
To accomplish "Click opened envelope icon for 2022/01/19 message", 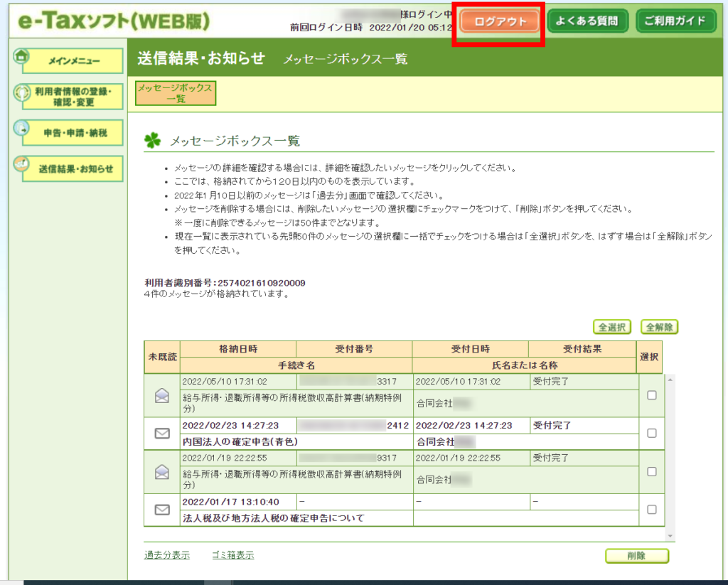I will pyautogui.click(x=162, y=471).
